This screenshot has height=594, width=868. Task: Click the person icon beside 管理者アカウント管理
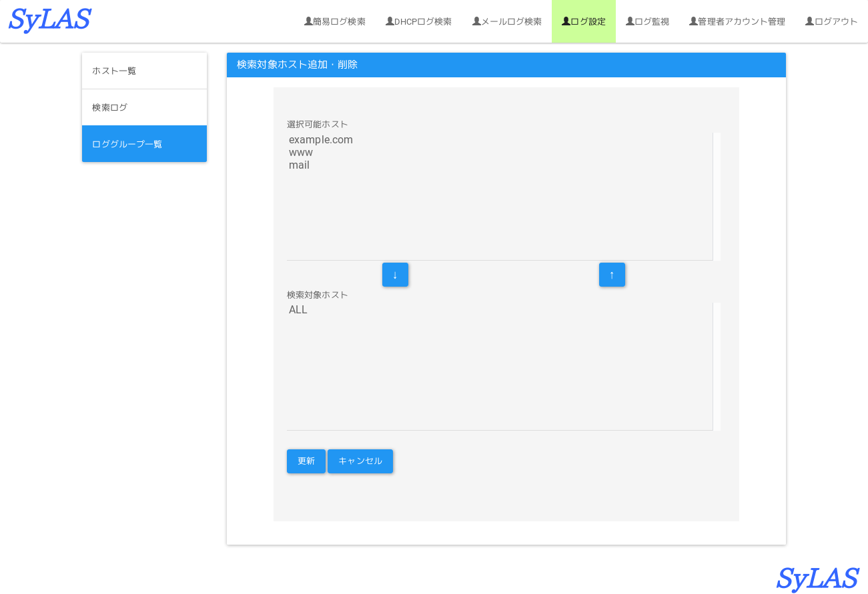693,21
